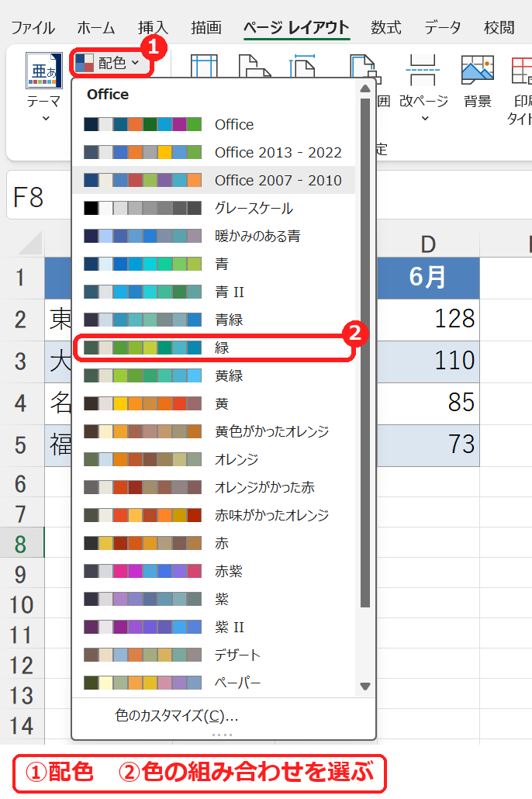The width and height of the screenshot is (532, 799).
Task: Open the テーマ themes icon
Action: tap(44, 71)
